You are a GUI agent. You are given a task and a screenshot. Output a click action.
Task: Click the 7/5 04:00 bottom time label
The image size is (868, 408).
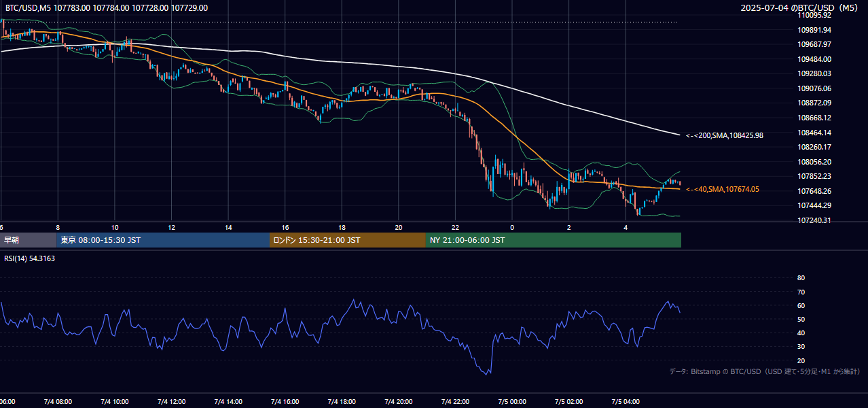pos(626,402)
